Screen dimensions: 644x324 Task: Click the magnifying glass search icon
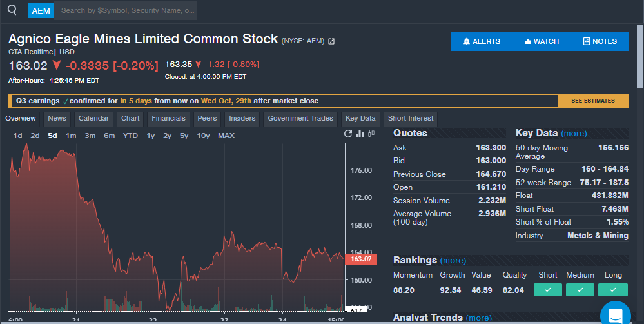coord(12,10)
